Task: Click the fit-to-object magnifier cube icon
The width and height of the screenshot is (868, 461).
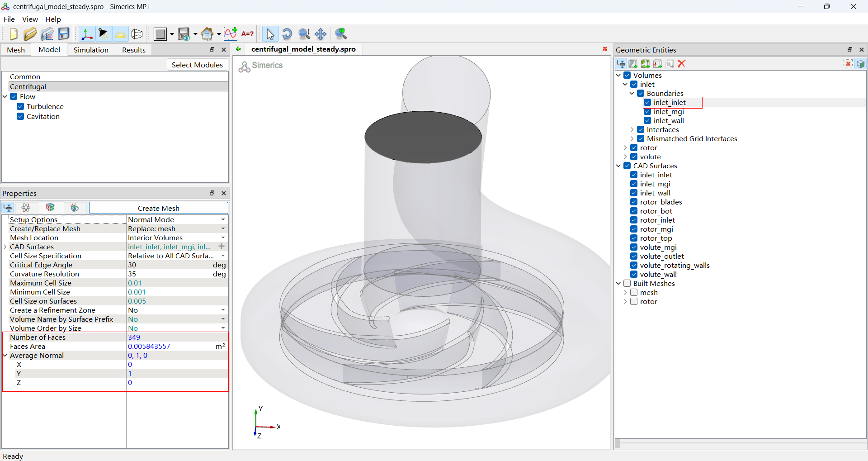Action: click(341, 34)
